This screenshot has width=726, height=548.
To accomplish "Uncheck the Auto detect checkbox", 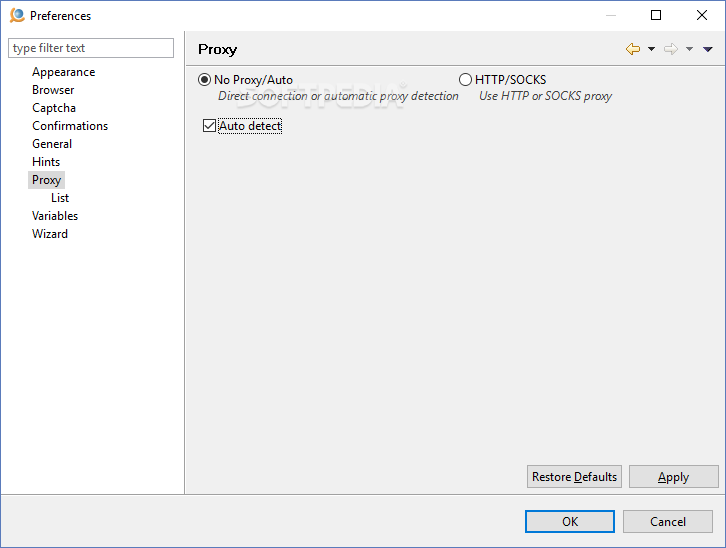I will click(209, 126).
